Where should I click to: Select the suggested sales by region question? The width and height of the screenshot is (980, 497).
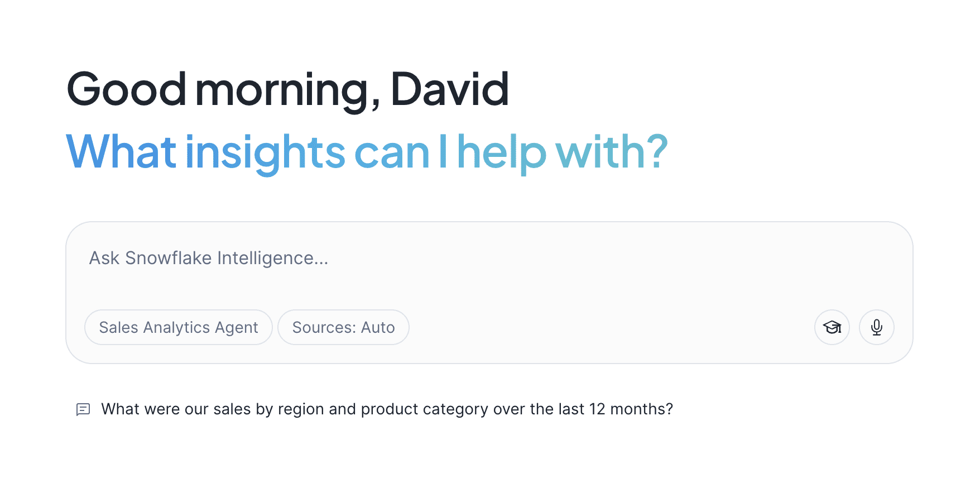pos(387,409)
